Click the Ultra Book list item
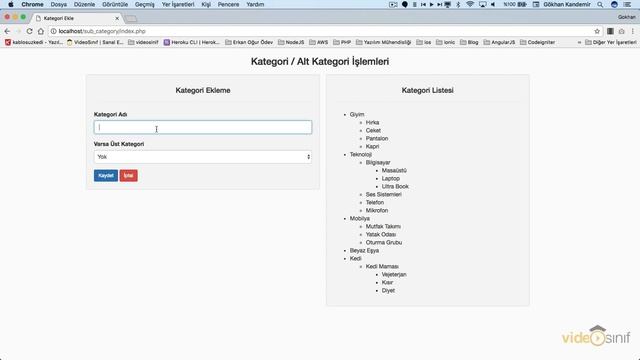The height and width of the screenshot is (360, 640). point(395,187)
